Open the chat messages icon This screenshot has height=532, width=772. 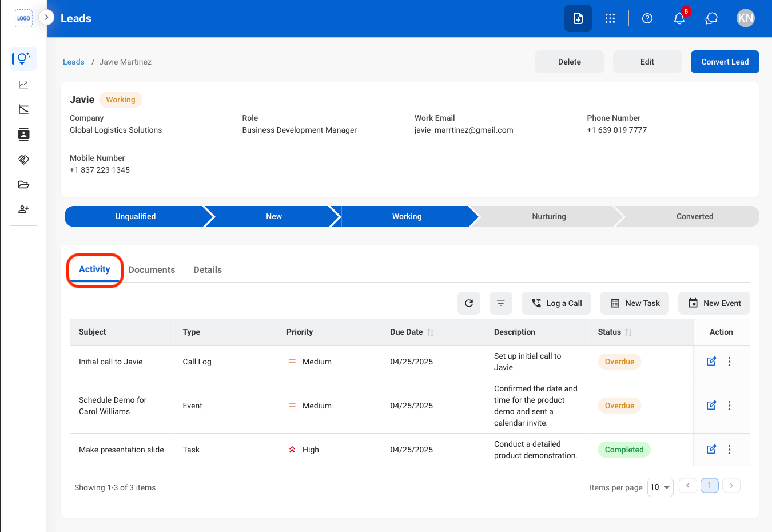[x=711, y=18]
